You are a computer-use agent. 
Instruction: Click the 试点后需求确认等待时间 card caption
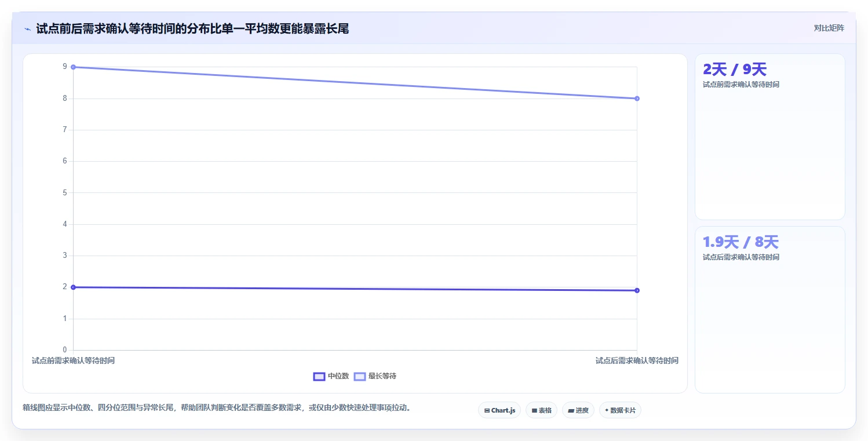click(x=741, y=257)
